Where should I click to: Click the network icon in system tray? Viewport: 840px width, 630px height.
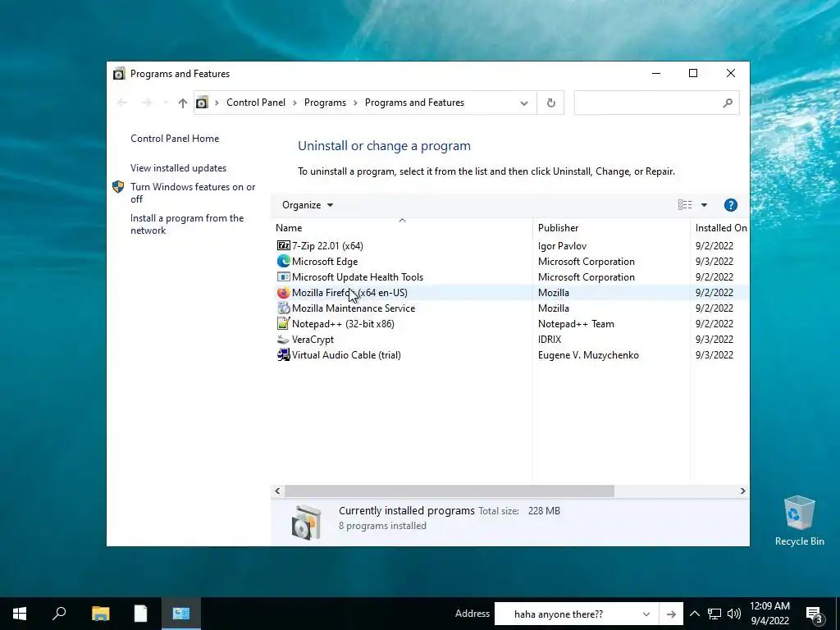point(714,614)
